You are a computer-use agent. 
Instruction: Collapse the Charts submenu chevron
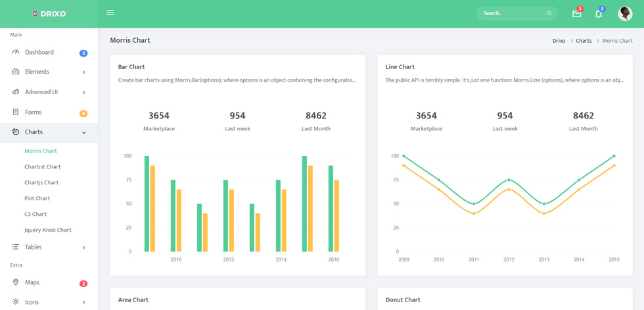[84, 133]
